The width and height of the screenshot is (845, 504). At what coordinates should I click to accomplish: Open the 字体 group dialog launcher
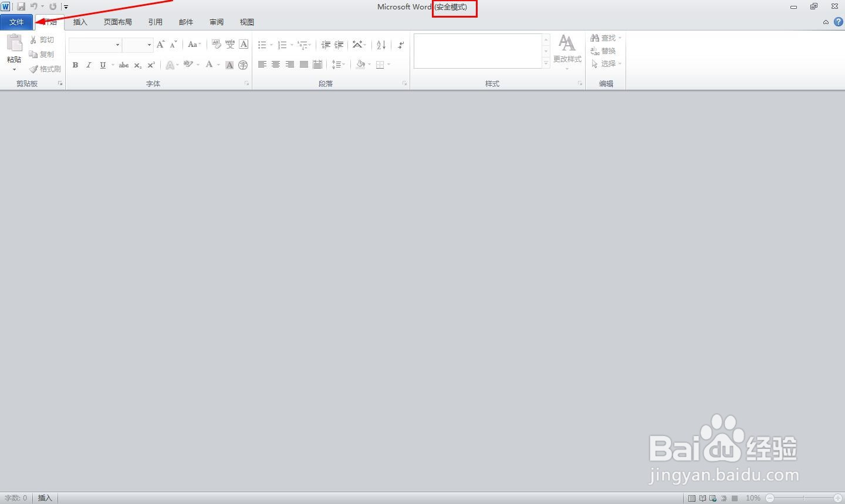[246, 83]
